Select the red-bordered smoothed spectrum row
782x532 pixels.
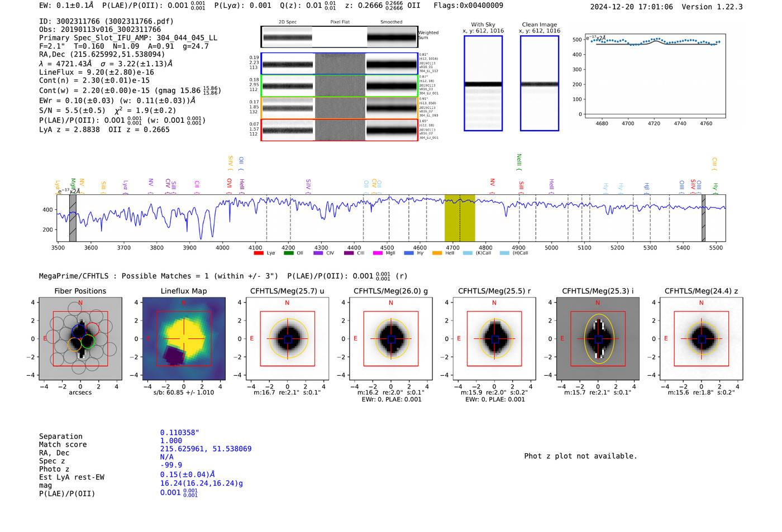tap(392, 130)
